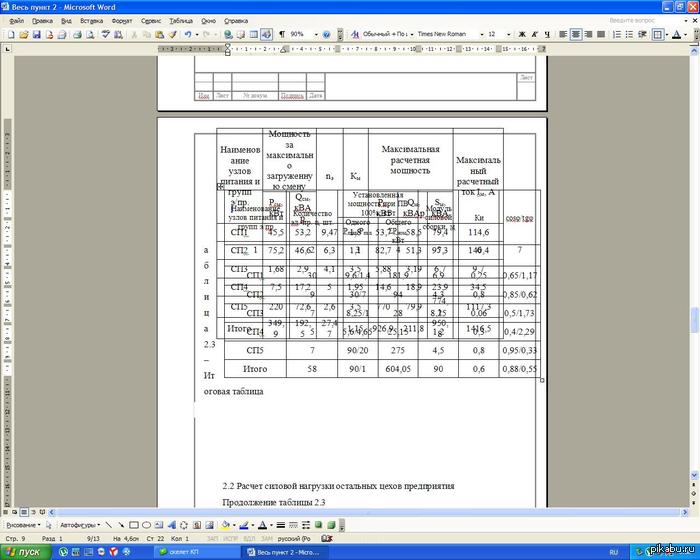Select the Oval drawing tool

146,524
